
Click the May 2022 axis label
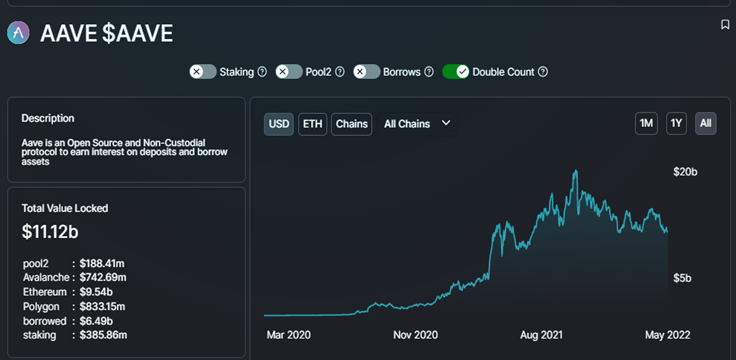click(667, 335)
